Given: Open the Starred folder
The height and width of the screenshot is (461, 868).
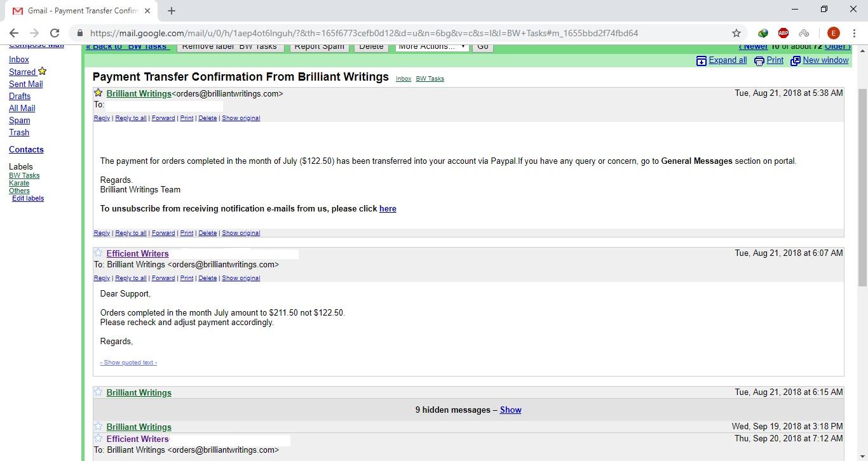Looking at the screenshot, I should point(22,72).
